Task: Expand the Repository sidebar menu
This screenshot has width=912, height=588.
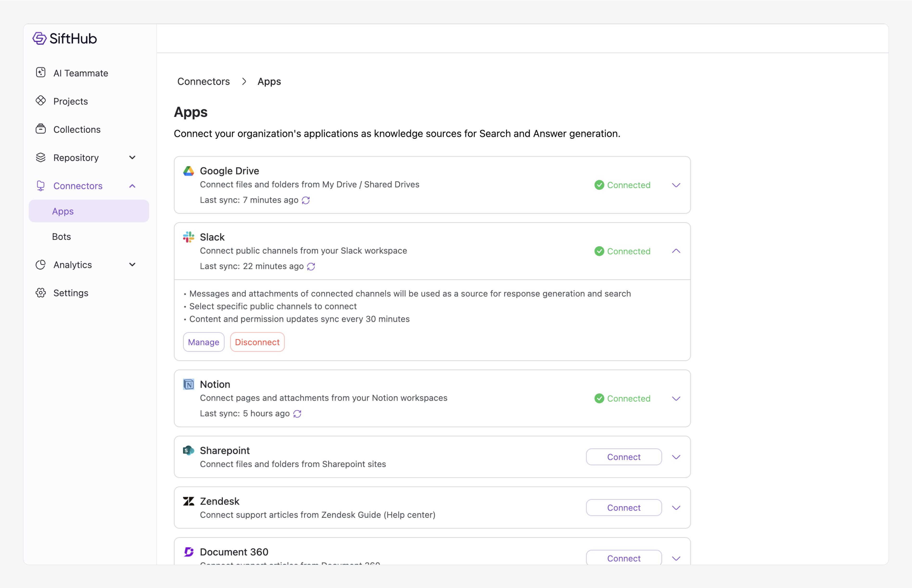Action: [132, 158]
